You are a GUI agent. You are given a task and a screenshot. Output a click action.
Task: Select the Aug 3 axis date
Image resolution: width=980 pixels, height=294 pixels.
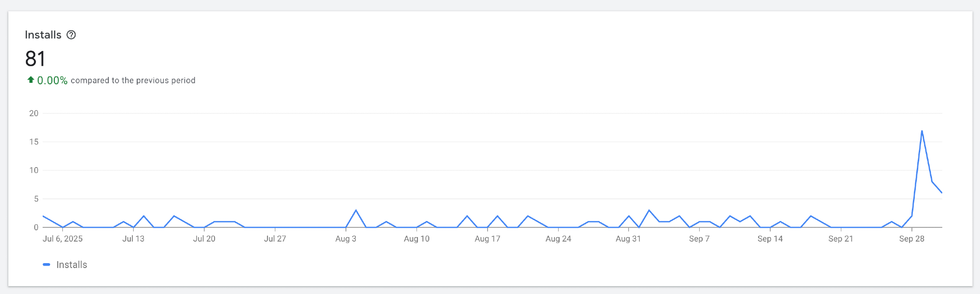coord(346,239)
